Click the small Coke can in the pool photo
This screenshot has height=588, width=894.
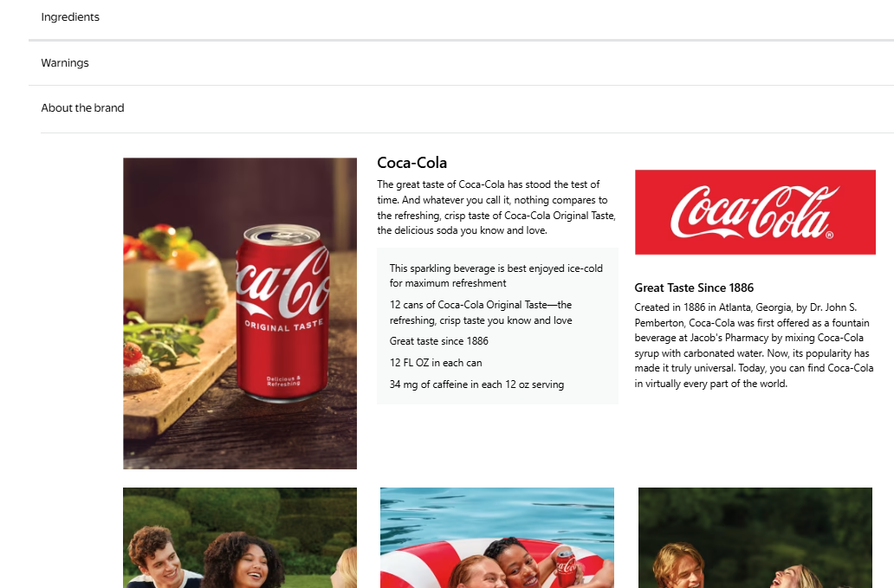[x=566, y=565]
